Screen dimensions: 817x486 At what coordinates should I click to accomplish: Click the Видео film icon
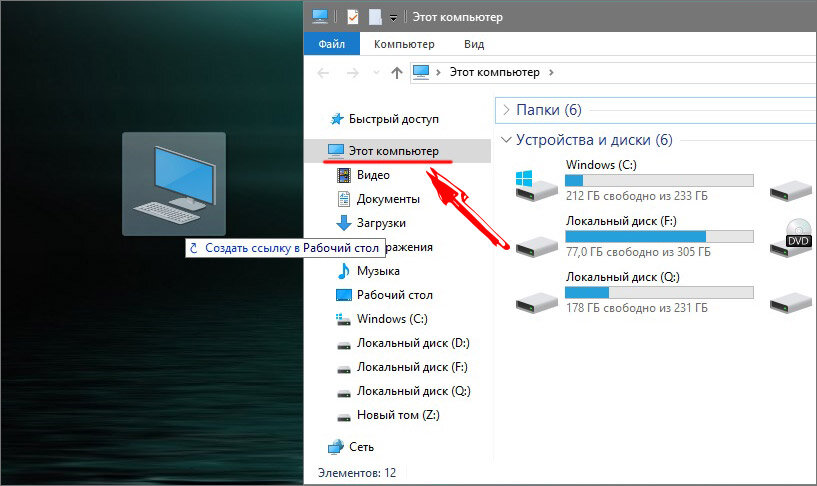[x=344, y=175]
